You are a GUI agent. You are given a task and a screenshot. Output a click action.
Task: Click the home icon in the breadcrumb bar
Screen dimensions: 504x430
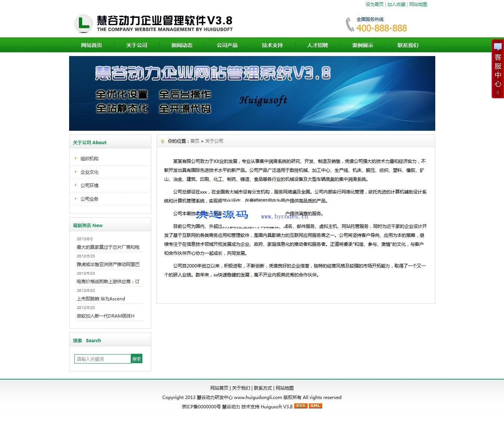[162, 141]
